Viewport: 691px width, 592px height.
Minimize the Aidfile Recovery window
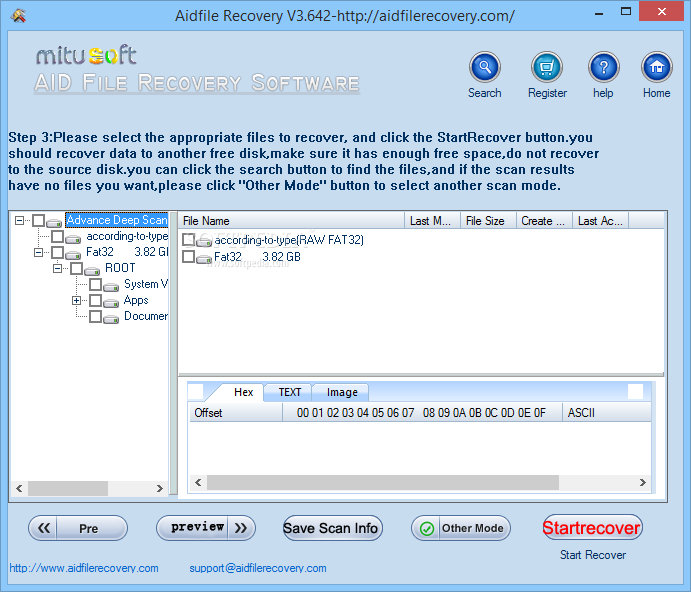(598, 14)
